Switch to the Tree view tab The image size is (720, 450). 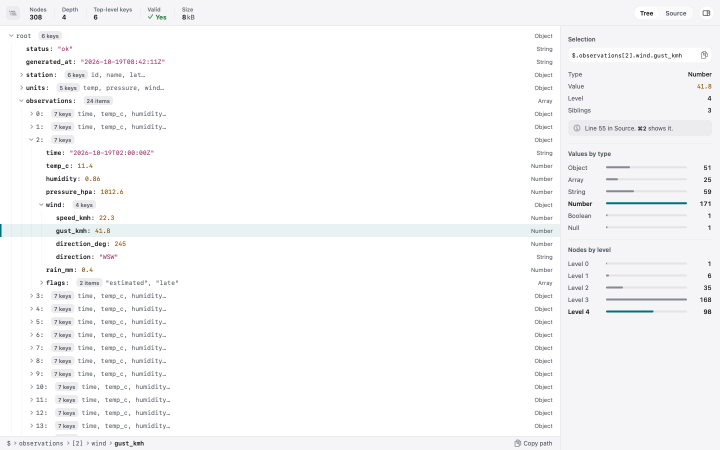[646, 13]
